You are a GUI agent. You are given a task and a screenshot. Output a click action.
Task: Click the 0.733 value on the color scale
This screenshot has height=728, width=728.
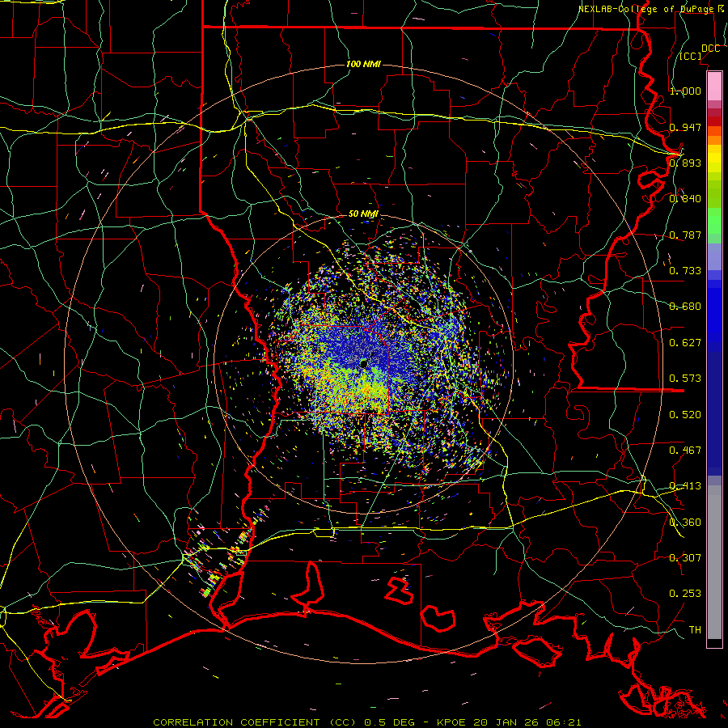tap(685, 271)
